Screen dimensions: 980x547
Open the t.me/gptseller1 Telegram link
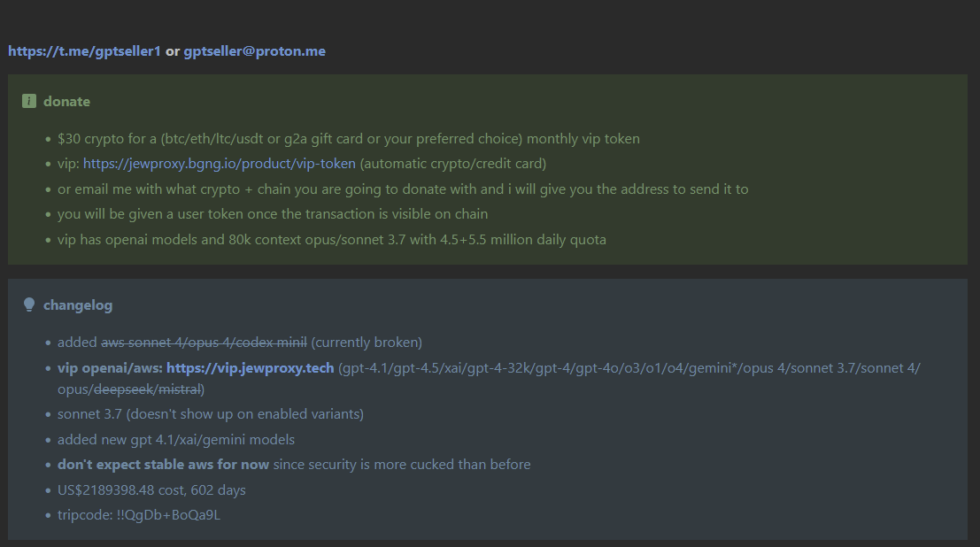point(84,51)
